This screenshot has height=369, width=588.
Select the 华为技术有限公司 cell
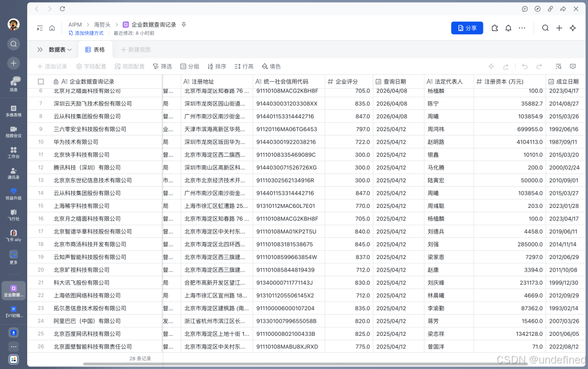[95, 142]
